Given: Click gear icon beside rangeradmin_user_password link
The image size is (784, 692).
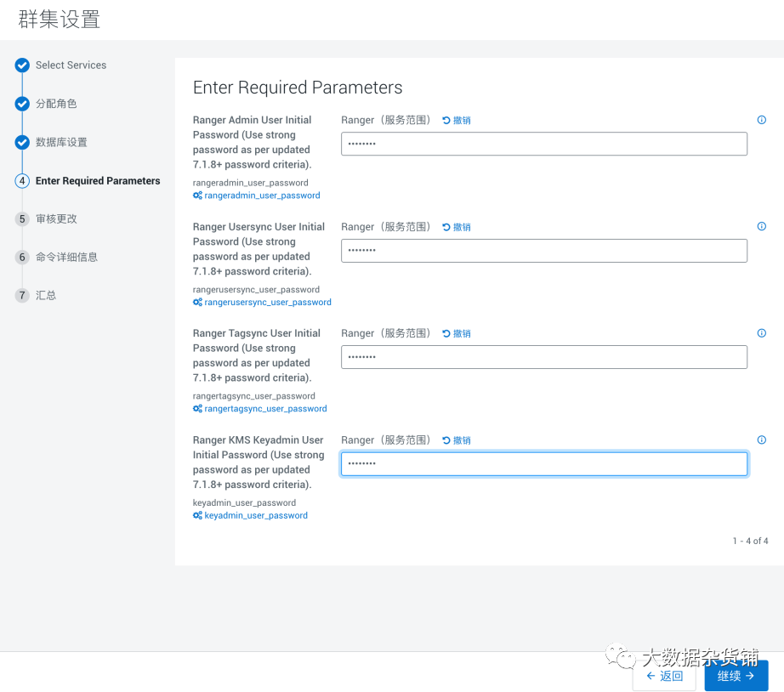Looking at the screenshot, I should 197,196.
